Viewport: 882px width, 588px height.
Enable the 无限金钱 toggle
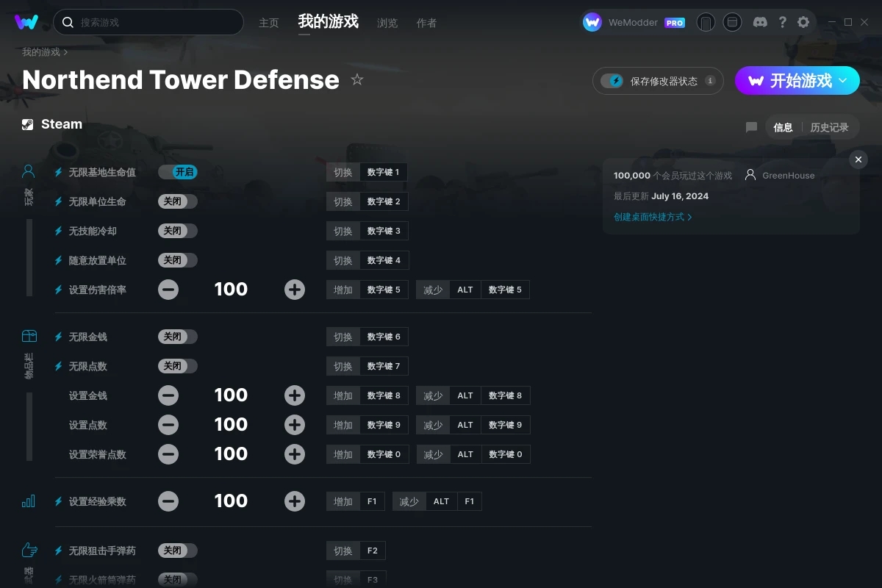pyautogui.click(x=177, y=337)
